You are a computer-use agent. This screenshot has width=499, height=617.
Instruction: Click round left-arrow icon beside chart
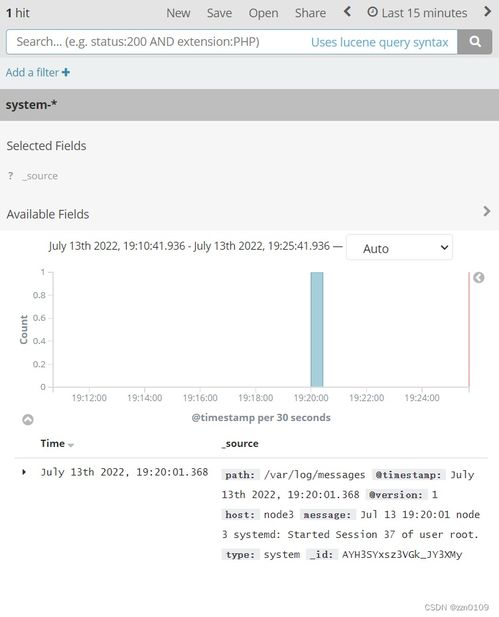[479, 278]
